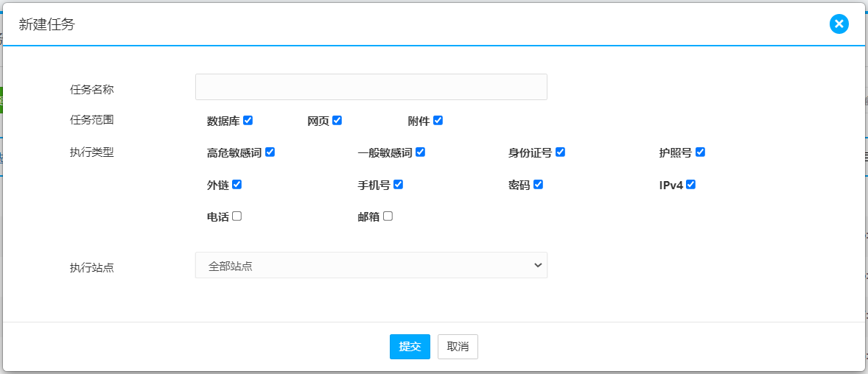Check the 邮箱 checkbox
Viewport: 868px width, 374px height.
point(388,216)
